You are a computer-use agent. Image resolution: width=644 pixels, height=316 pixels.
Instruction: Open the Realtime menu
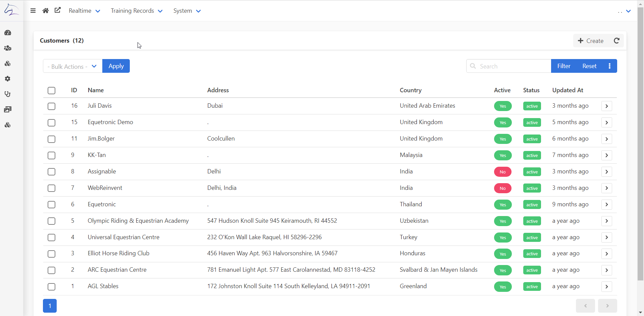coord(84,10)
